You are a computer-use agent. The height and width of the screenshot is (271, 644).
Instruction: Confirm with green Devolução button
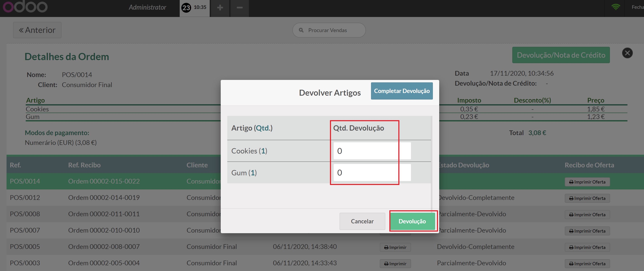[412, 221]
